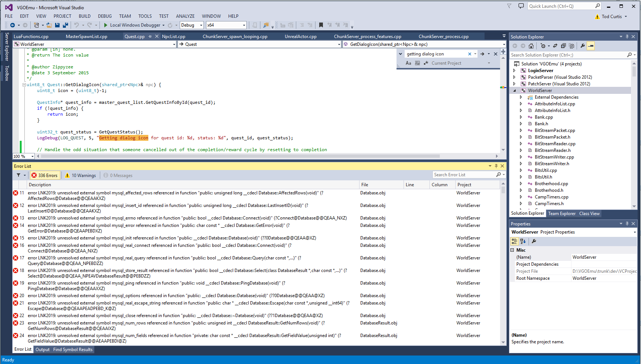The image size is (641, 364).
Task: Click Find Next arrow in search box
Action: pyautogui.click(x=482, y=54)
